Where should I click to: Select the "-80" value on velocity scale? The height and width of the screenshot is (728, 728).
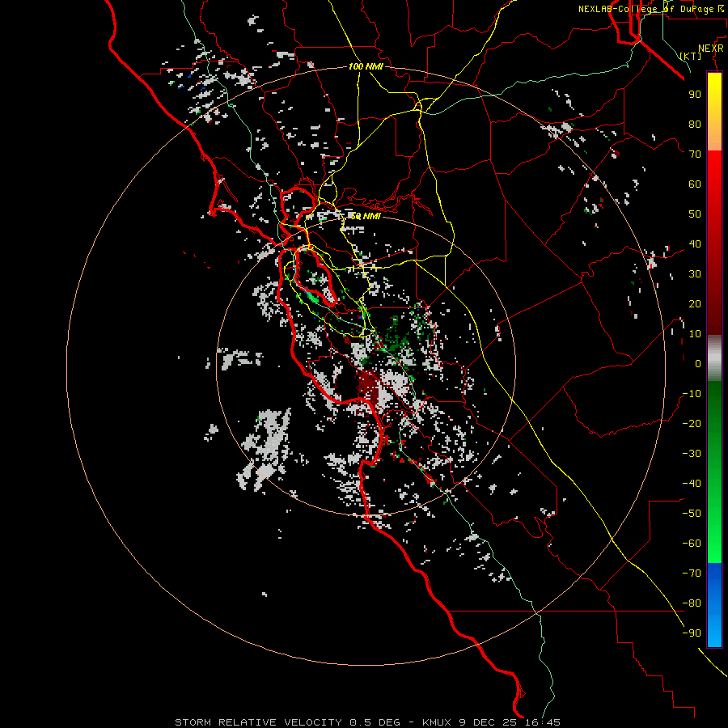tap(692, 603)
